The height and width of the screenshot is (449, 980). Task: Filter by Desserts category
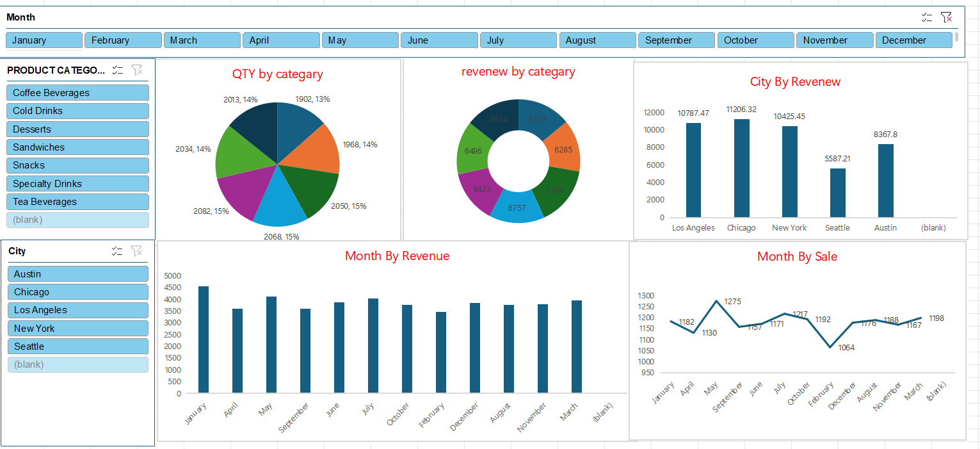[x=77, y=129]
